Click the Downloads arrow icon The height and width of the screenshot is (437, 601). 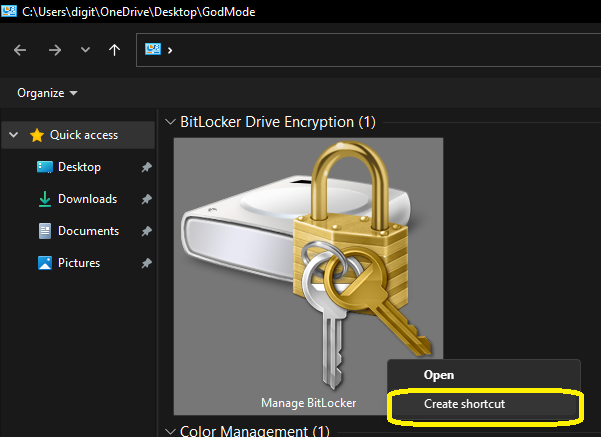[x=45, y=199]
